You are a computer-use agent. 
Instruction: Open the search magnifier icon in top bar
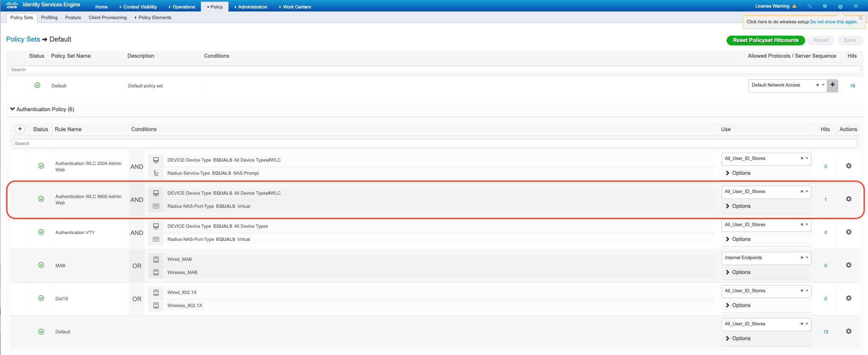[809, 6]
